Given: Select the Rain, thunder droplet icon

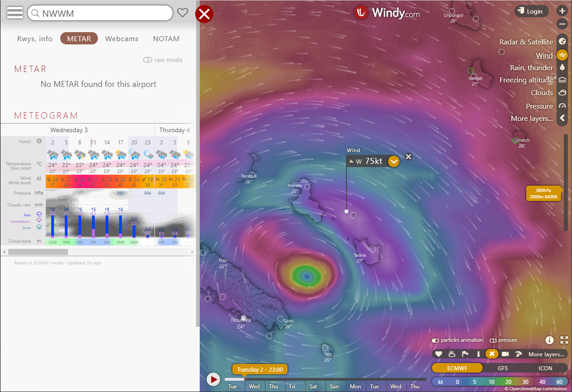Looking at the screenshot, I should coord(562,68).
